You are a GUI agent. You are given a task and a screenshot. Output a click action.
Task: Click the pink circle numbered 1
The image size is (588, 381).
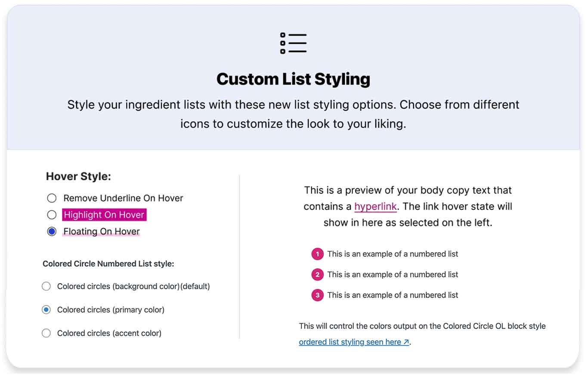317,254
